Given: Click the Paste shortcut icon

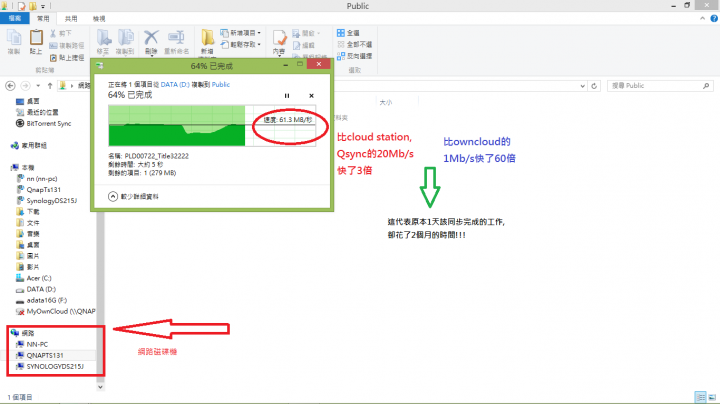Looking at the screenshot, I should [x=53, y=57].
